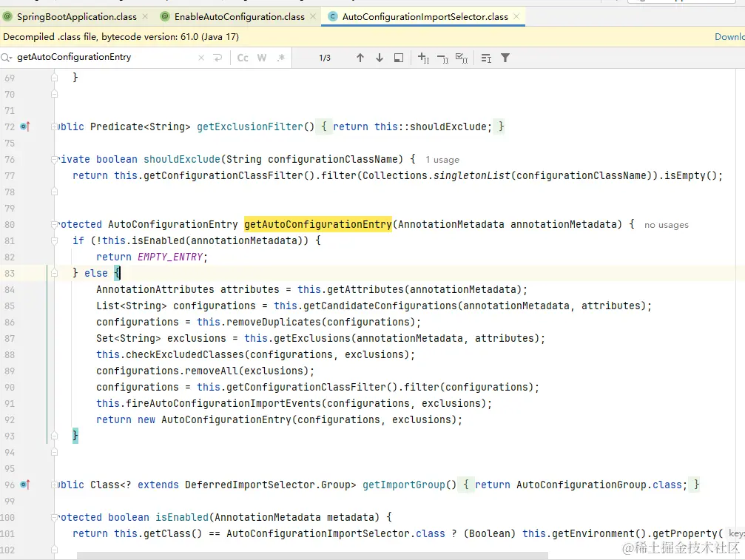Click in the getAutoConfigurationEntry search field
Screen dimensions: 745x560
tap(104, 57)
